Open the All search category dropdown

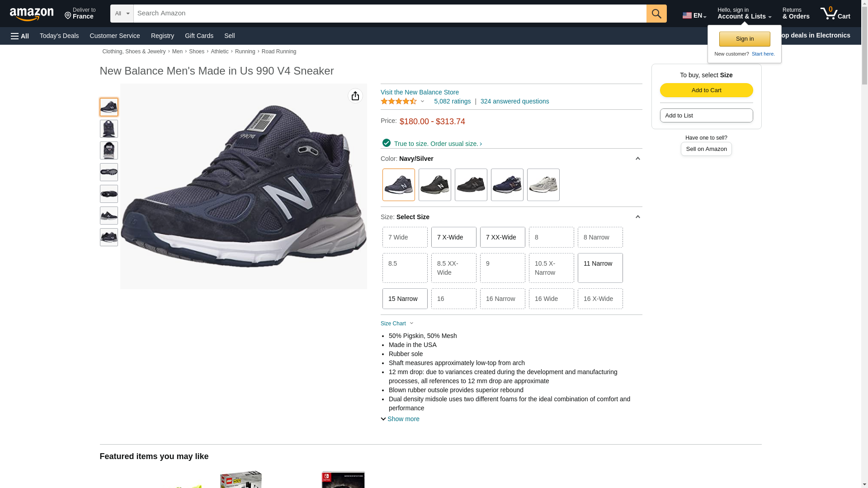(122, 14)
